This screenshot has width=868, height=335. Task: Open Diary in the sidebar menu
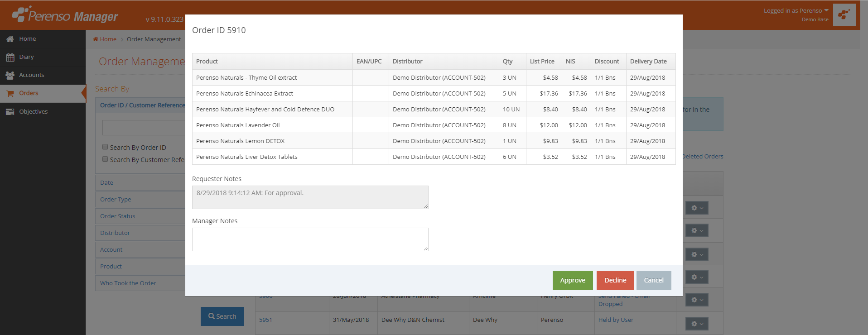[x=43, y=57]
